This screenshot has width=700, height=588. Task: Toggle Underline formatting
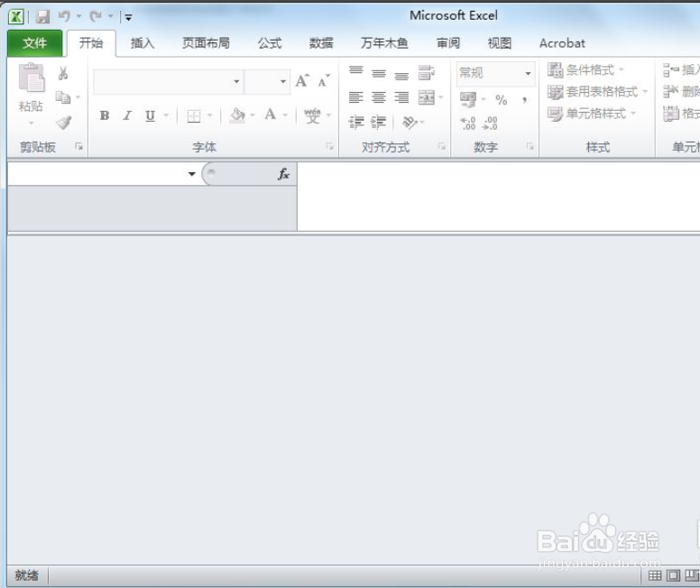pyautogui.click(x=151, y=115)
